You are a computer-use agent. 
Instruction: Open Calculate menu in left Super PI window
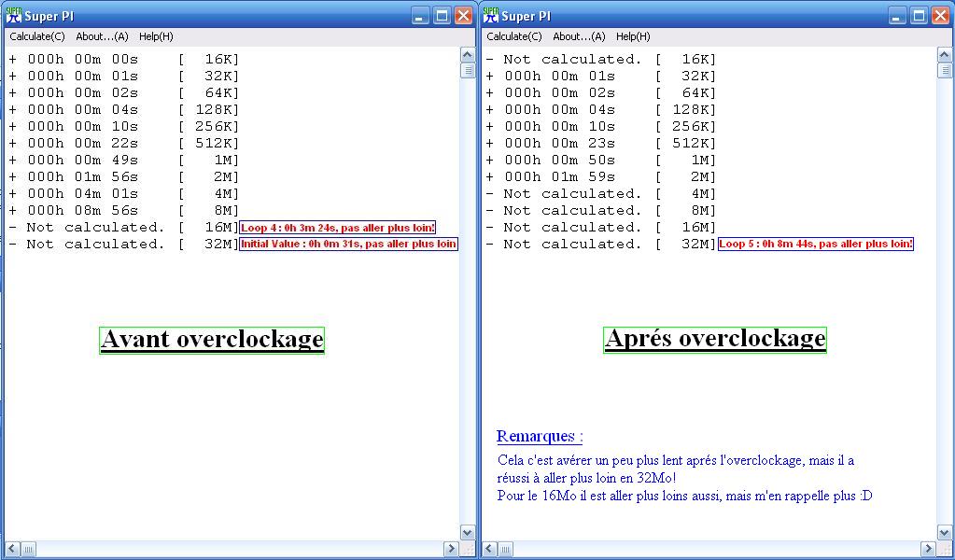point(37,36)
